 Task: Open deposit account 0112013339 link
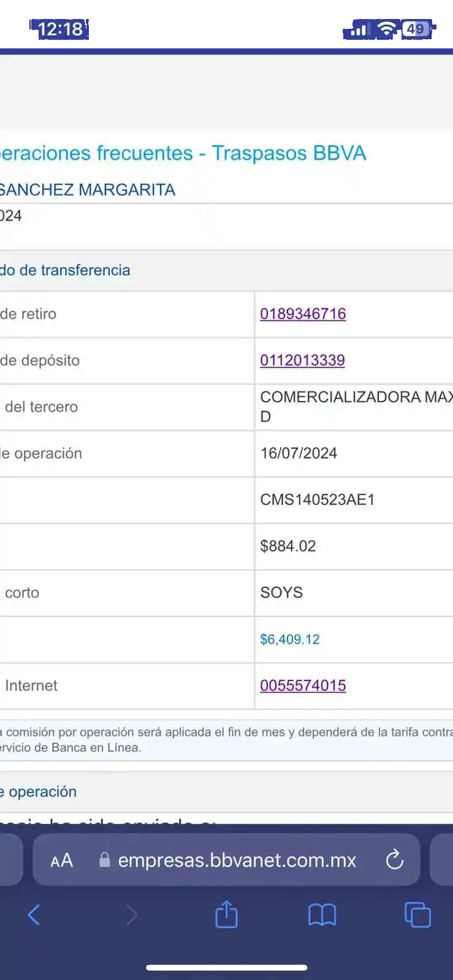click(302, 360)
